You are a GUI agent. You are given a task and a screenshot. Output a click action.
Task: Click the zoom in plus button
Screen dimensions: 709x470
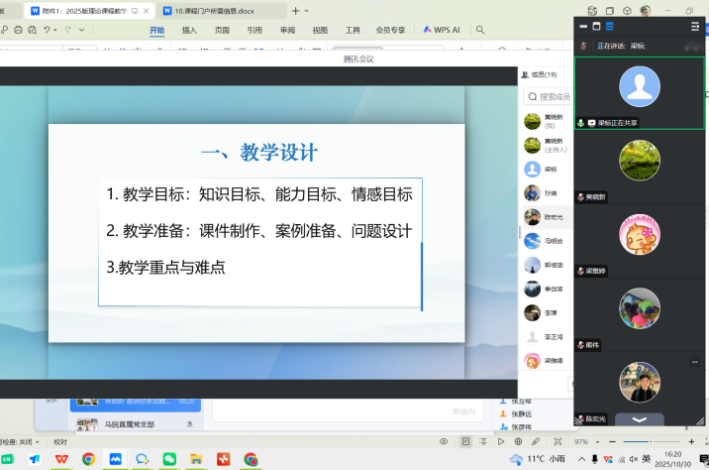(691, 442)
